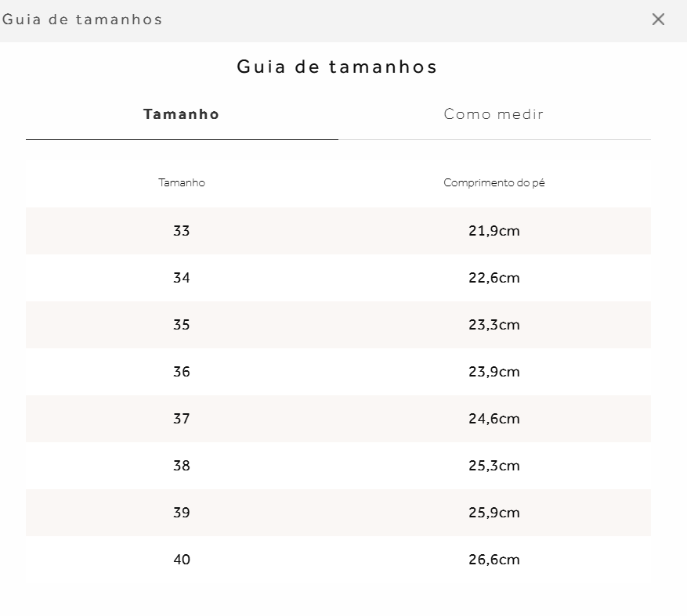Select size 33 in the table
This screenshot has height=616, width=687.
coord(182,231)
